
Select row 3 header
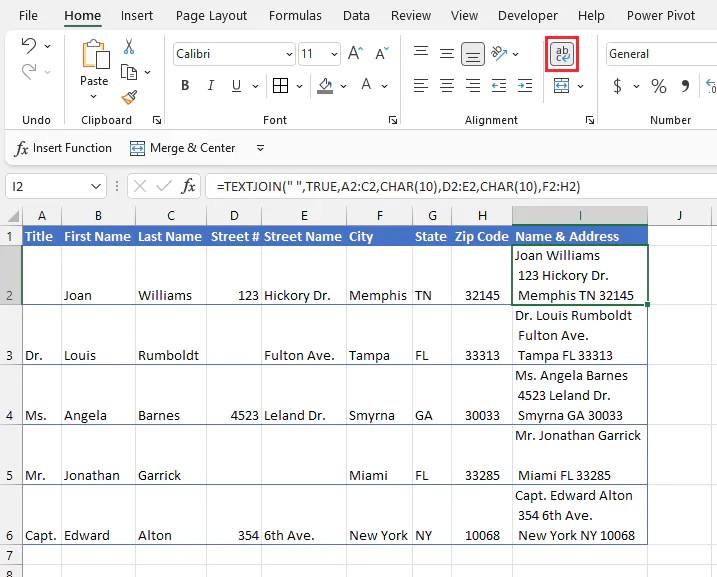click(11, 335)
